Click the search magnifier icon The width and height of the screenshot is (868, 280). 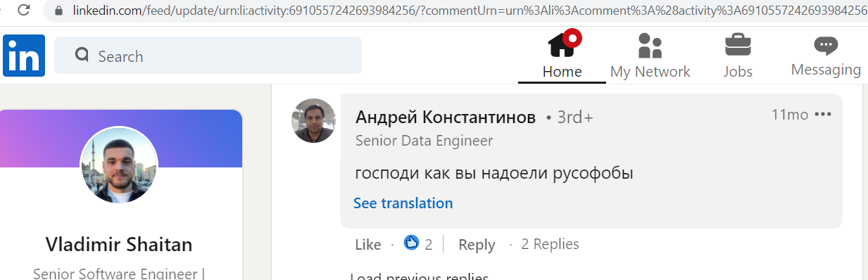[x=82, y=56]
